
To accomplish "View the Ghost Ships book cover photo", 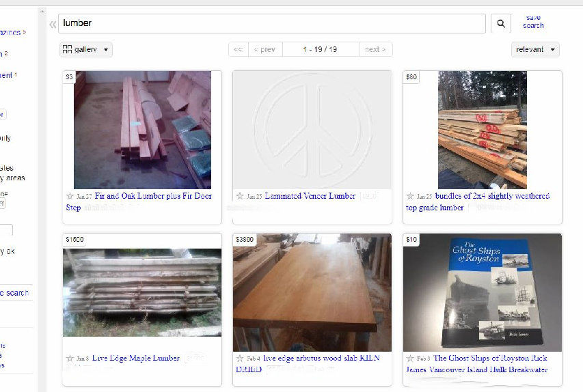I will click(483, 292).
